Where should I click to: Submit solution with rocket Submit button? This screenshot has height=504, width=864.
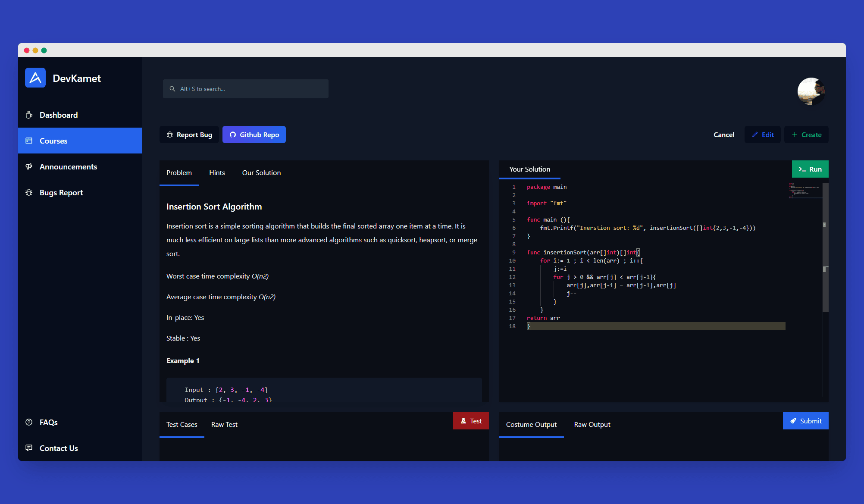click(805, 421)
